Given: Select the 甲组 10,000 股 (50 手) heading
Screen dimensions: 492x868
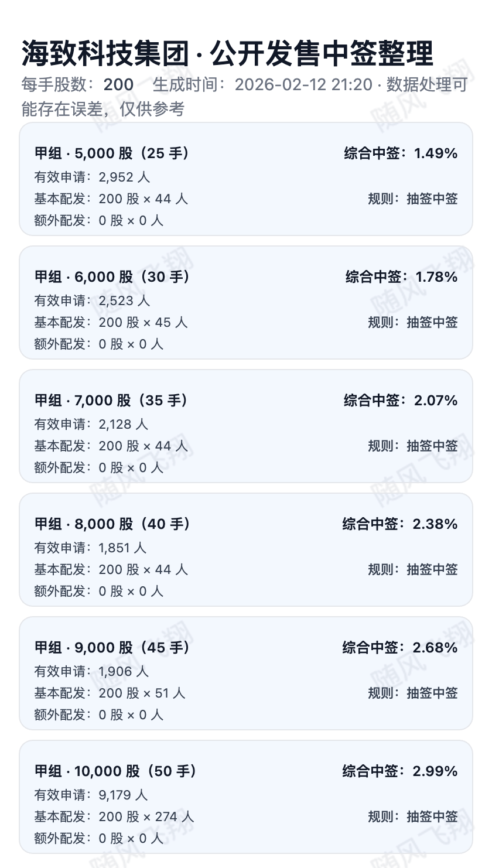Looking at the screenshot, I should tap(116, 771).
